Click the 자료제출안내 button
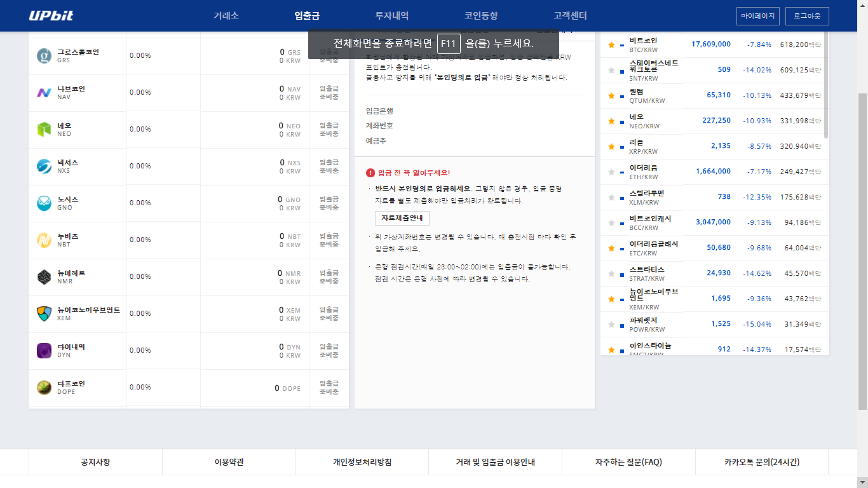Screen dimensions: 868x488 point(402,218)
